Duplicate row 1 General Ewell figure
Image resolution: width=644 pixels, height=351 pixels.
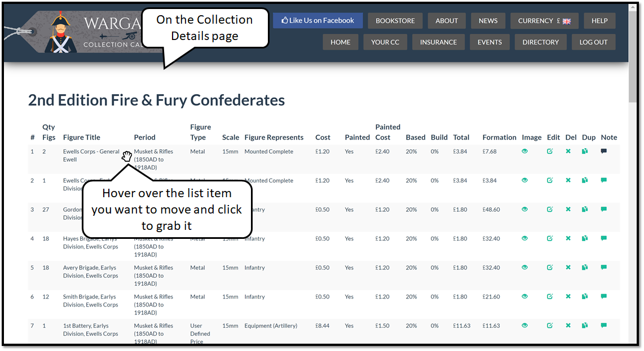tap(585, 151)
